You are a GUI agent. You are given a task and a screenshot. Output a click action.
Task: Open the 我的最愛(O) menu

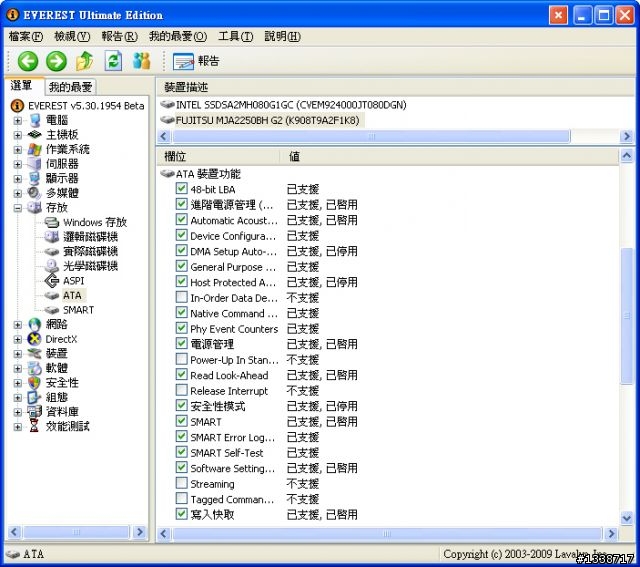click(x=178, y=37)
